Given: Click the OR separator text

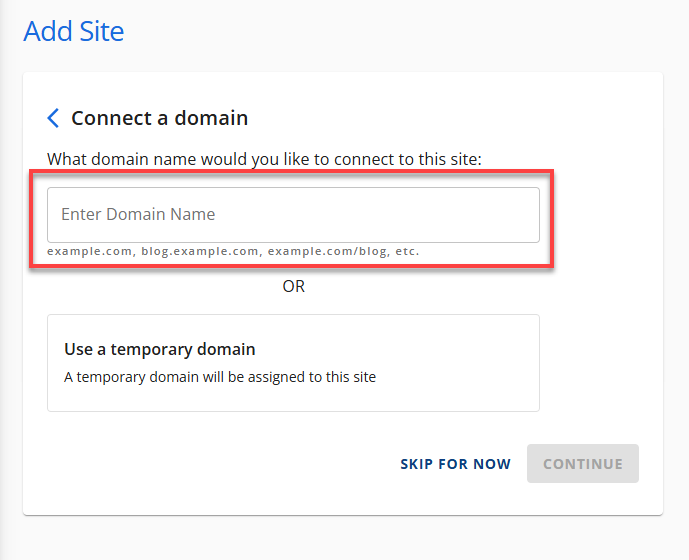Looking at the screenshot, I should click(x=293, y=286).
